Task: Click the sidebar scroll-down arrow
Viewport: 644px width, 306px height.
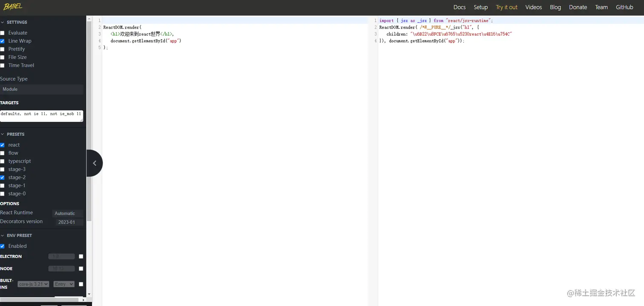Action: click(89, 294)
